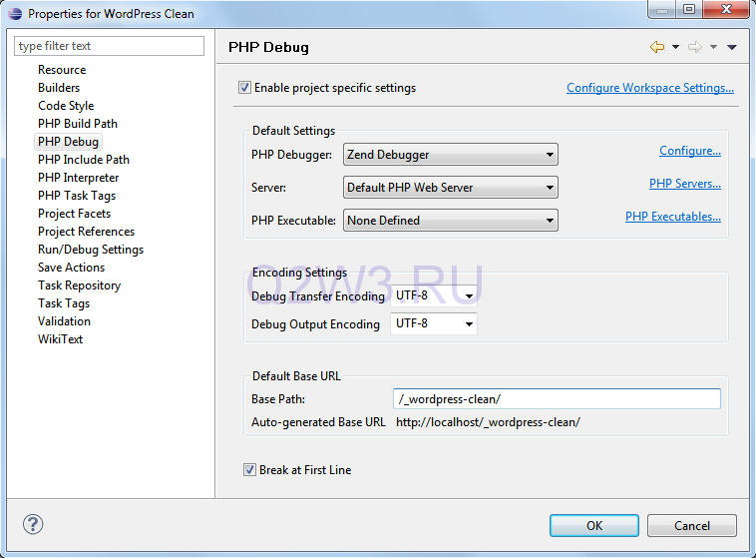Minimize the Properties window
Viewport: 756px width, 558px height.
(662, 9)
